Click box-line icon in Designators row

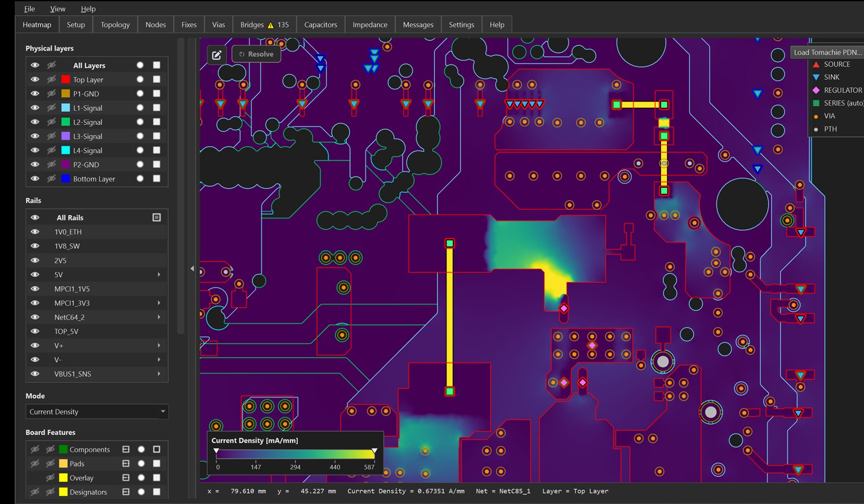[126, 492]
